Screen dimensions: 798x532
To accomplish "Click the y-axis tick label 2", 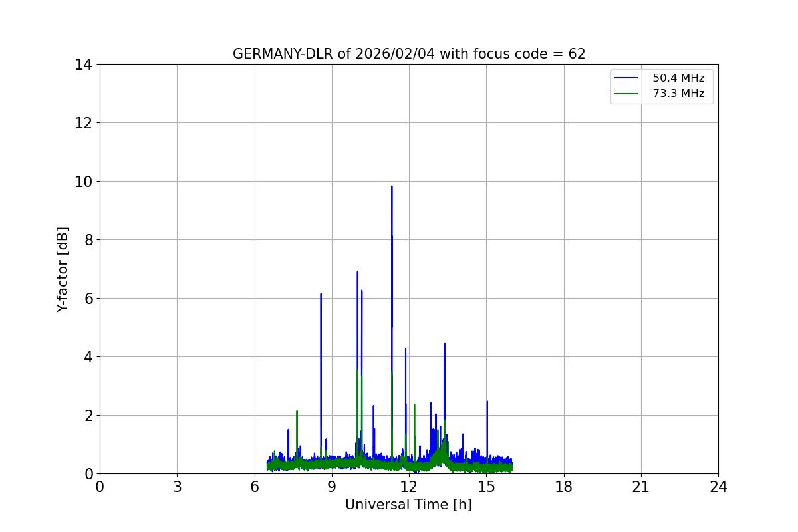I will (87, 416).
